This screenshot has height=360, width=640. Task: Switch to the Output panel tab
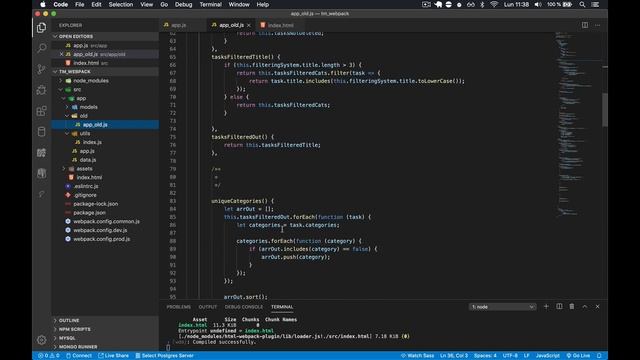208,307
